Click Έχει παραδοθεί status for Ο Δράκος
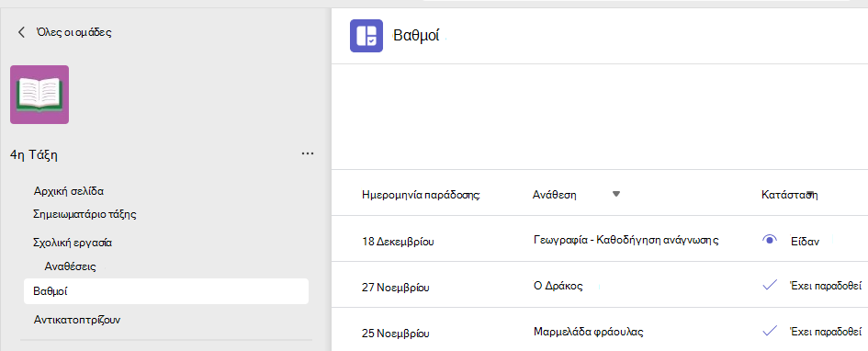Viewport: 868px width, 351px height. (827, 287)
